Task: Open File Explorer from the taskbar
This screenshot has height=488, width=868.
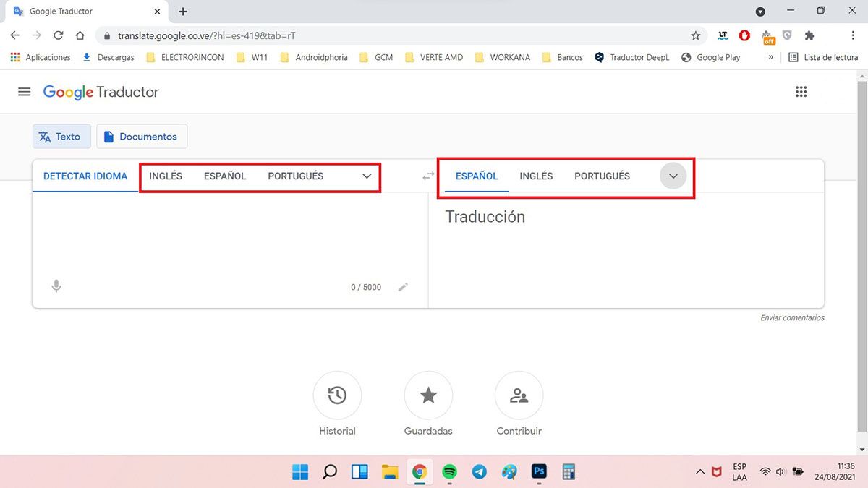Action: tap(390, 472)
